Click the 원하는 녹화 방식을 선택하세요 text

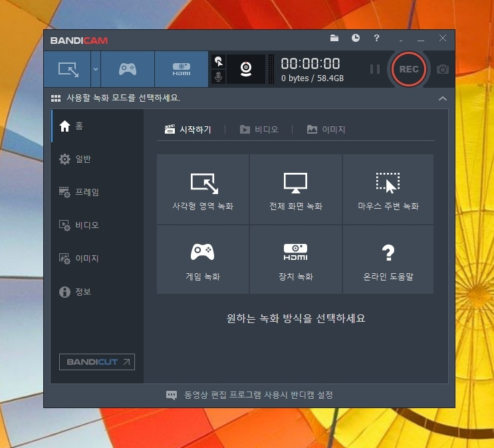pyautogui.click(x=295, y=318)
